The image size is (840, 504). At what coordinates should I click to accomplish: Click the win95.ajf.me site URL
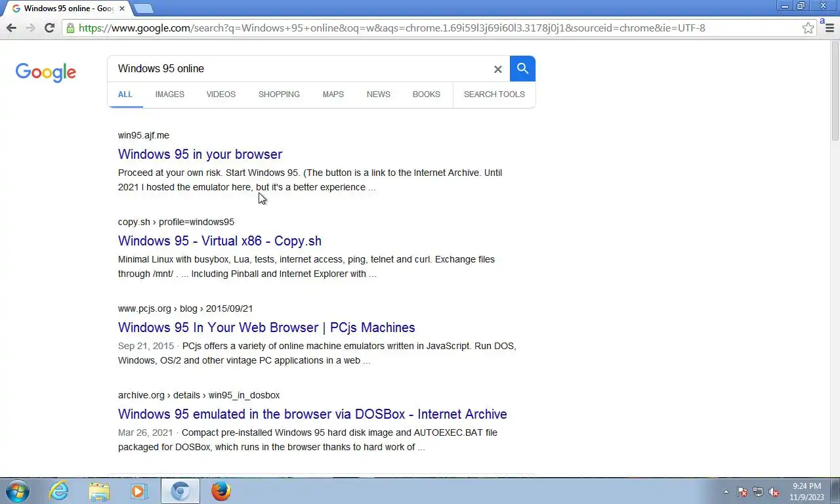(144, 135)
